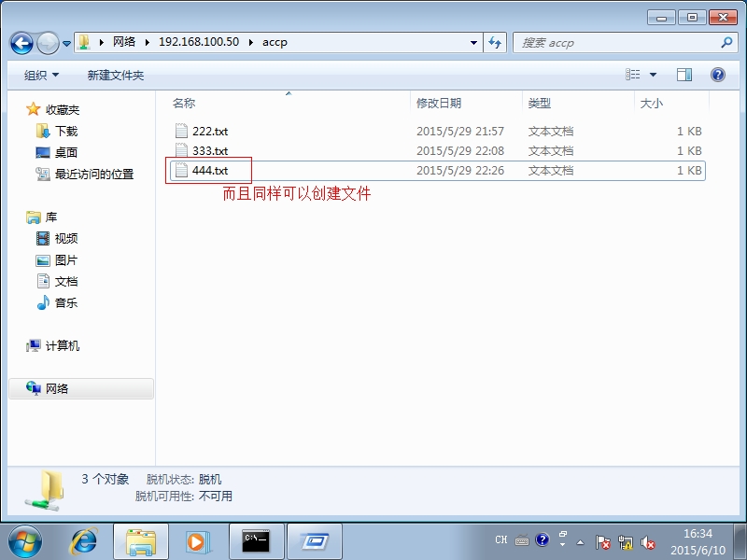Click the Explorer folder taskbar button

coord(141,541)
